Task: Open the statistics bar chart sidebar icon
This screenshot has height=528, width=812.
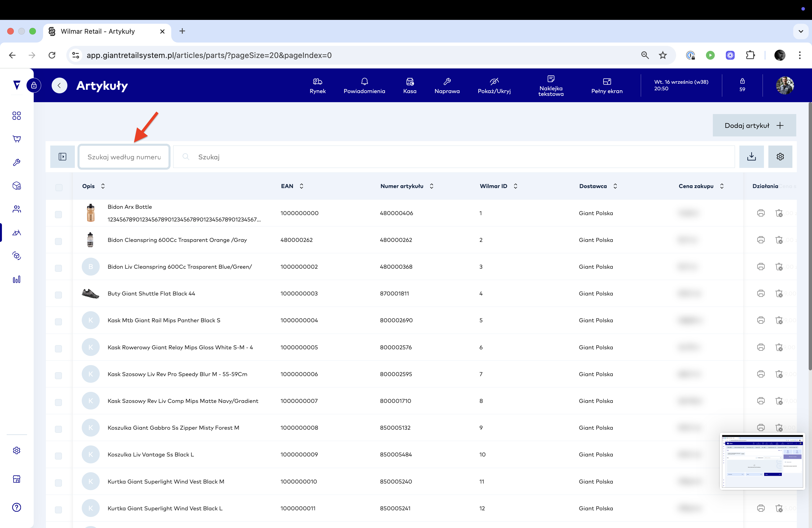Action: (x=16, y=279)
